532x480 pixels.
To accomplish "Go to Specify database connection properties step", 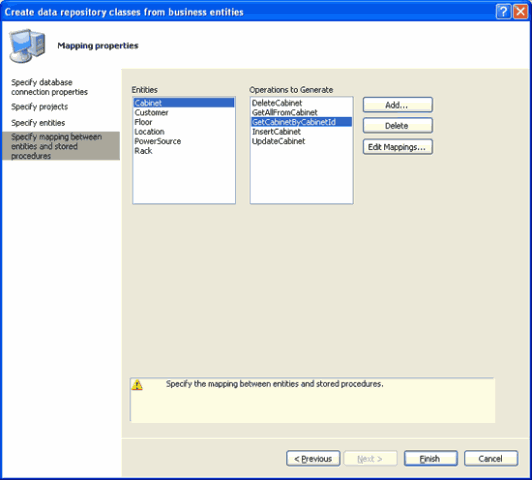I will (49, 87).
